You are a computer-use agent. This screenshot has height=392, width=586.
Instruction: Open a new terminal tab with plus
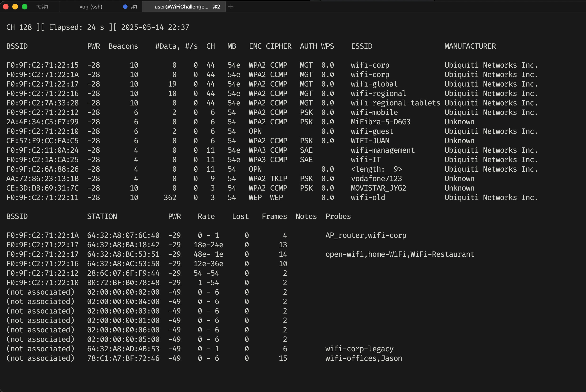point(231,7)
